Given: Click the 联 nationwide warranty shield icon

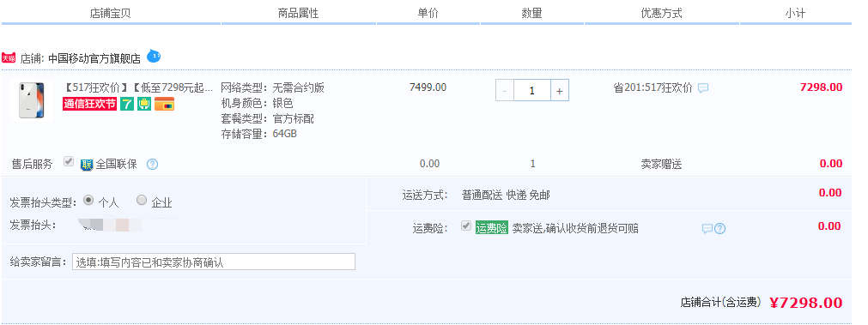Looking at the screenshot, I should pos(87,164).
